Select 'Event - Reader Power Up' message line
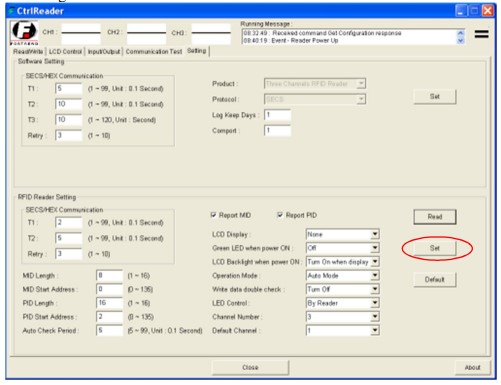The width and height of the screenshot is (501, 385). 291,41
